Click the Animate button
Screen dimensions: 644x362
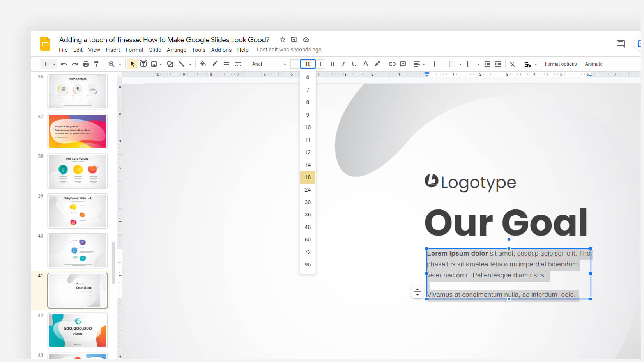point(594,64)
